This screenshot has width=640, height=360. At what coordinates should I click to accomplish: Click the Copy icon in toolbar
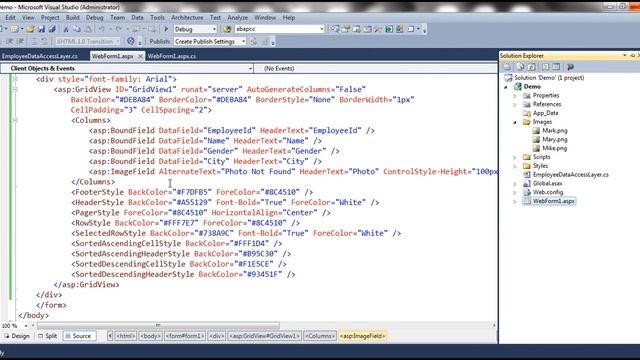pyautogui.click(x=77, y=29)
